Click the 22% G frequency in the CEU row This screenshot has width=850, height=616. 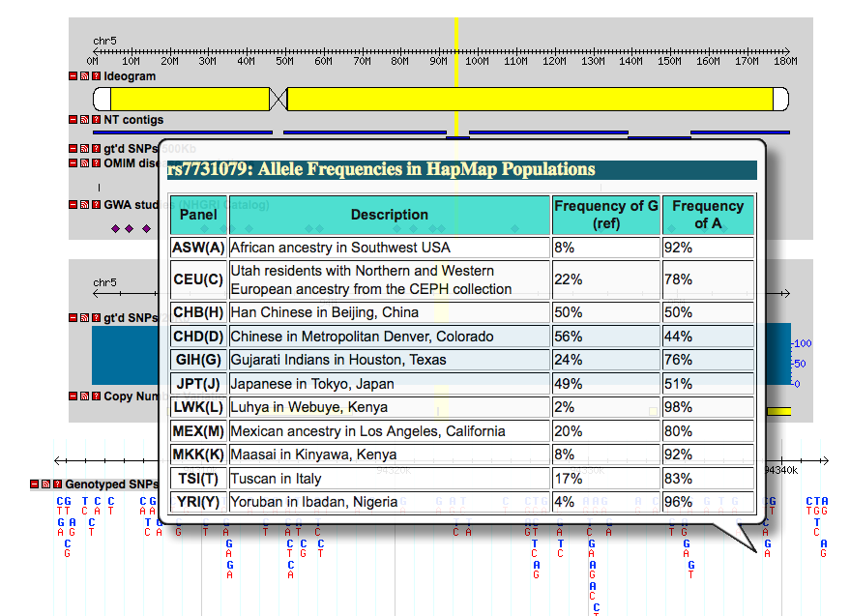point(568,279)
